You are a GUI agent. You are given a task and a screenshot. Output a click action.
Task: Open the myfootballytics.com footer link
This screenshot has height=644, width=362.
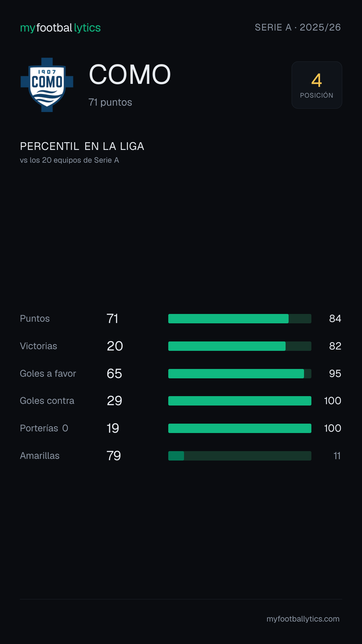(303, 619)
